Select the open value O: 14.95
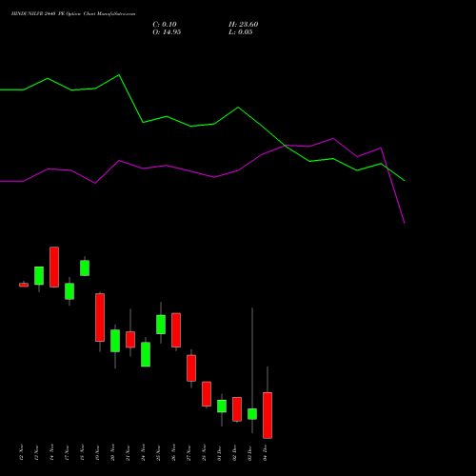Image resolution: width=476 pixels, height=476 pixels. [x=167, y=32]
